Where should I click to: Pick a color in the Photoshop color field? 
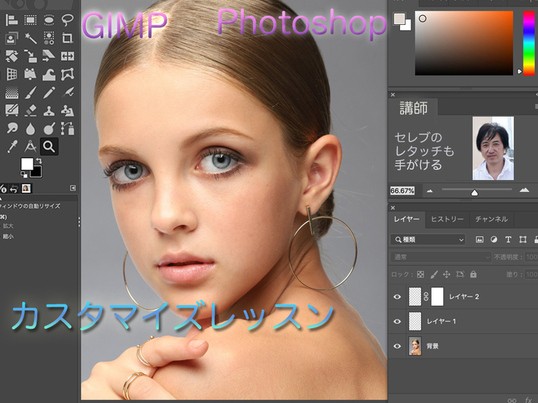[x=464, y=43]
